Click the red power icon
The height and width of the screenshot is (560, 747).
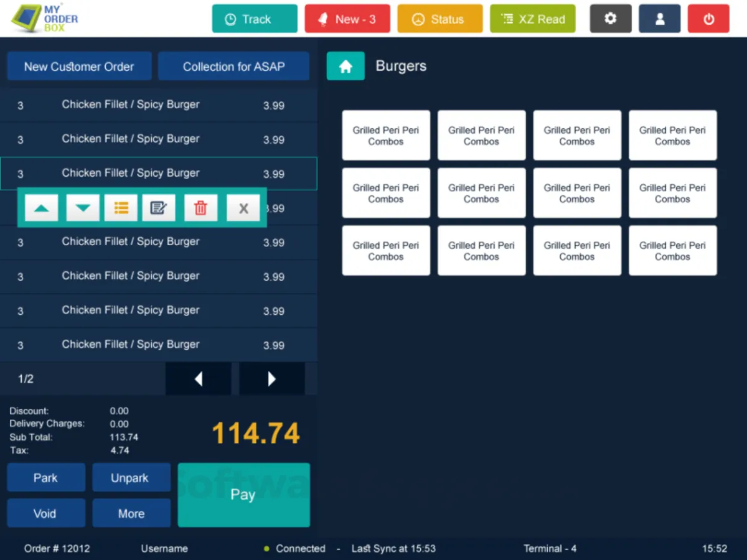click(708, 19)
